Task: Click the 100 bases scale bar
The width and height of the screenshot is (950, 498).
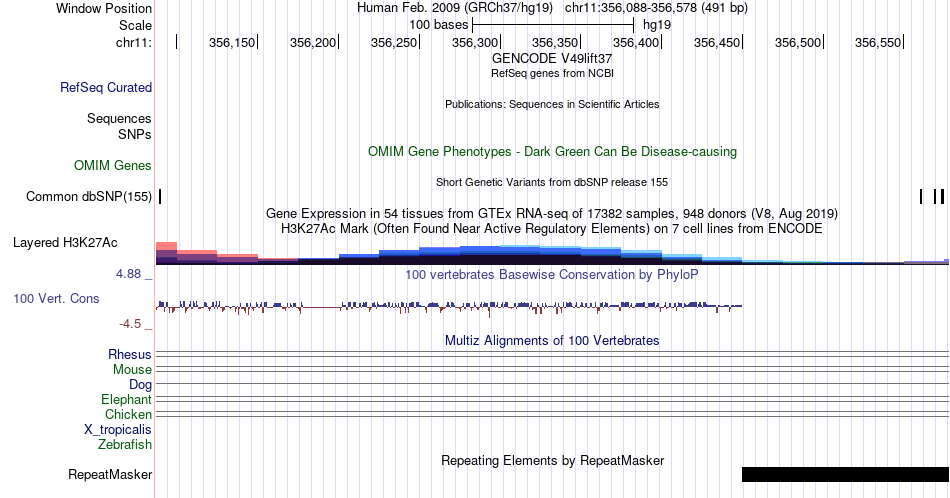Action: (x=553, y=25)
